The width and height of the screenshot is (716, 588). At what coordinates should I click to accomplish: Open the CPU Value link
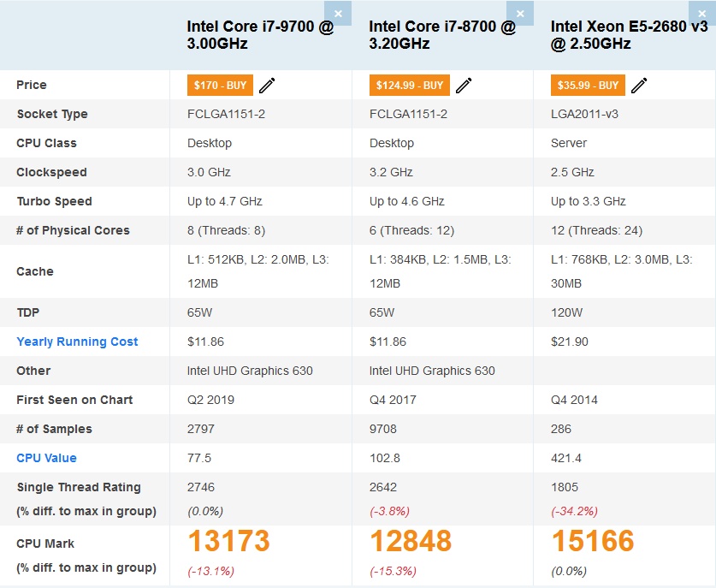(46, 458)
